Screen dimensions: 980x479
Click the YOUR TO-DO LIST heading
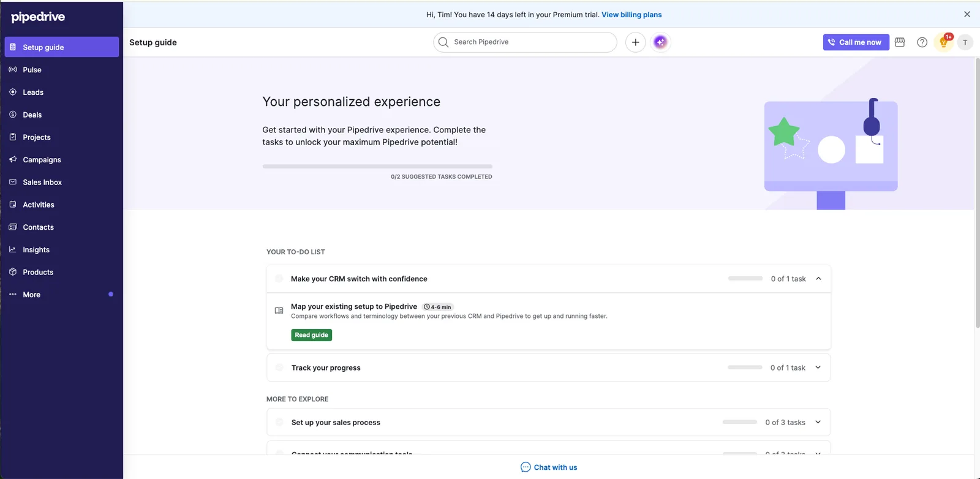[296, 252]
